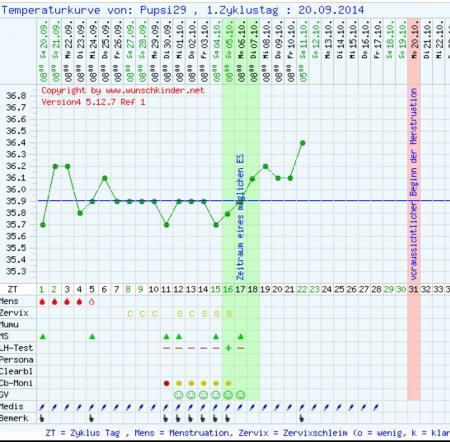Screen dimensions: 450x442
Task: Click the 'ZT' row label
Action: point(12,289)
